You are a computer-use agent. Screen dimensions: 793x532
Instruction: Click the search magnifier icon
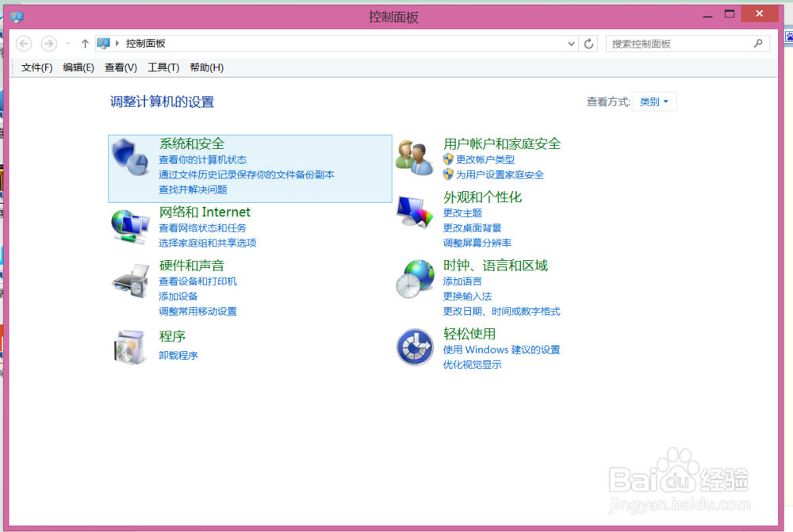pos(759,44)
